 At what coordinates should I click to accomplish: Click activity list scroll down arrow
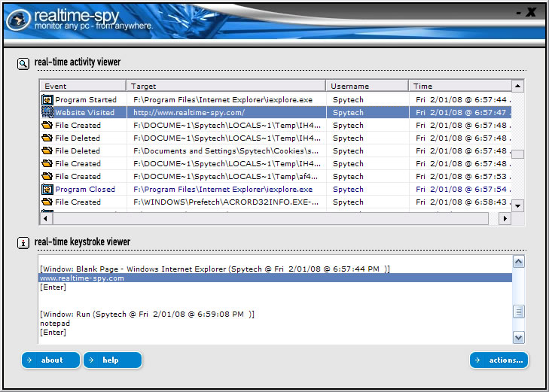click(x=518, y=206)
